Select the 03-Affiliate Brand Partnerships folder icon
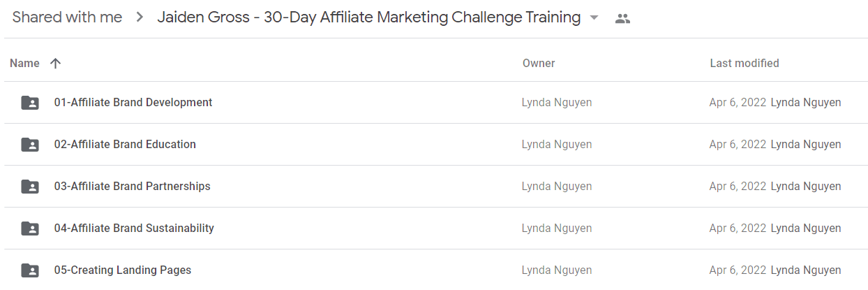 coord(30,187)
